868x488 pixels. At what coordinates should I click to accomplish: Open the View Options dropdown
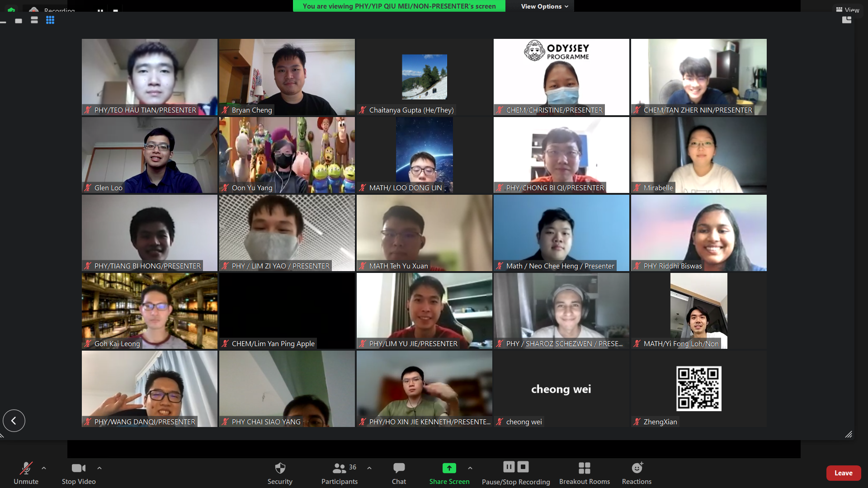544,6
